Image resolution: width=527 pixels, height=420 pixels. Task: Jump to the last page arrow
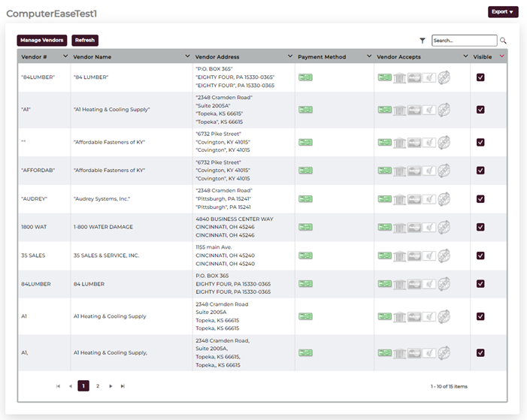[x=123, y=386]
